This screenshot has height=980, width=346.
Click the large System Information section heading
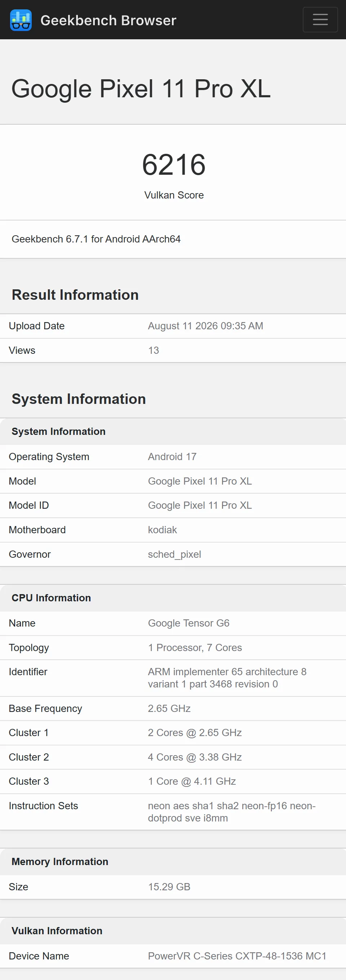pos(79,399)
